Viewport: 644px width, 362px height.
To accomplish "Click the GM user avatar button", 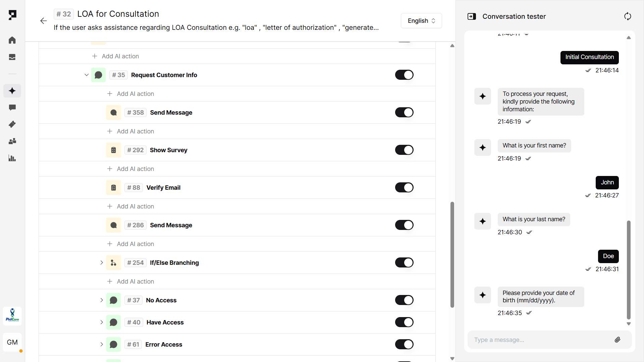I will 12,342.
